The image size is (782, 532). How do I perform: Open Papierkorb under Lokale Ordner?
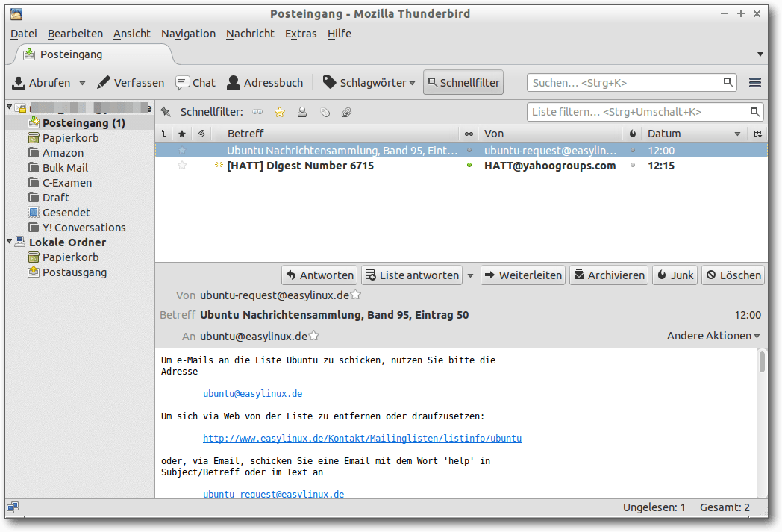click(70, 257)
